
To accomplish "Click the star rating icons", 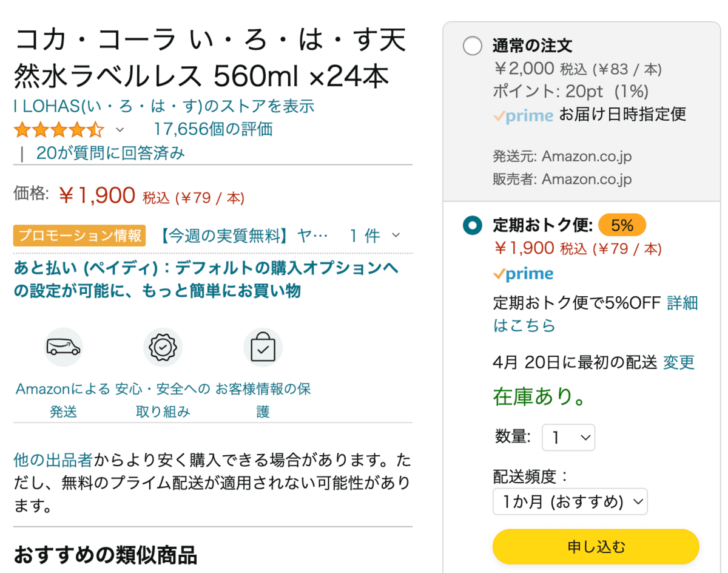I will point(59,129).
